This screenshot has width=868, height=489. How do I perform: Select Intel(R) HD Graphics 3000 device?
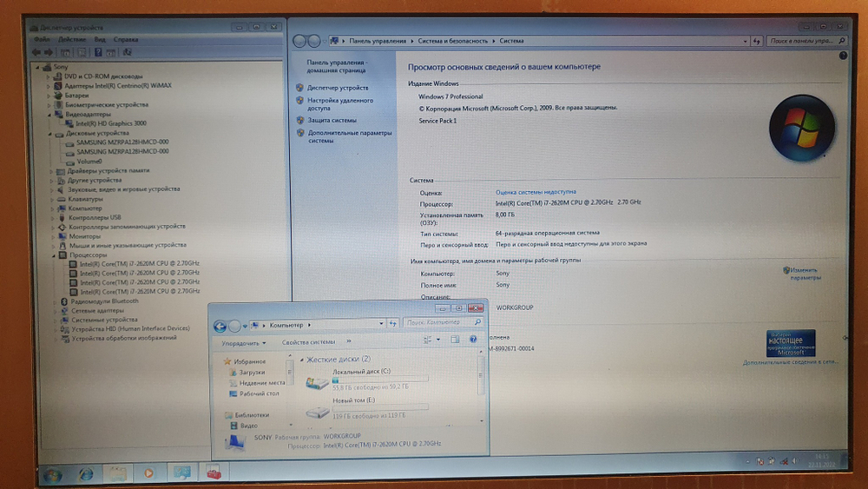point(111,123)
